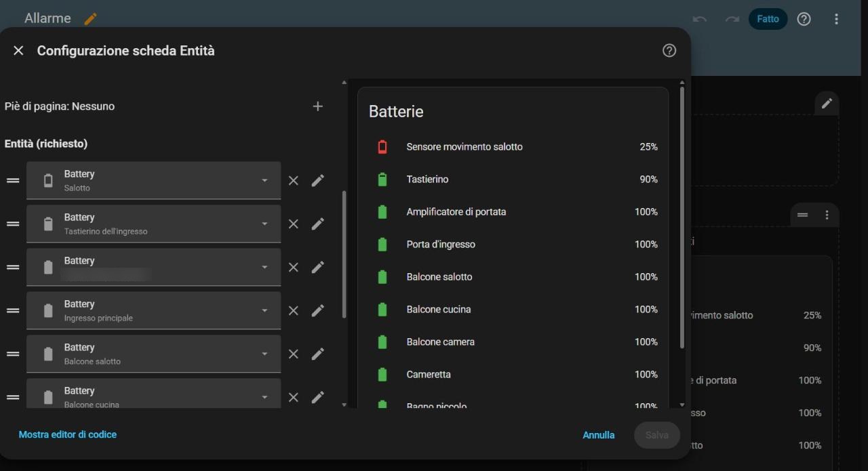
Task: Add a footer with plus icon
Action: pos(317,106)
